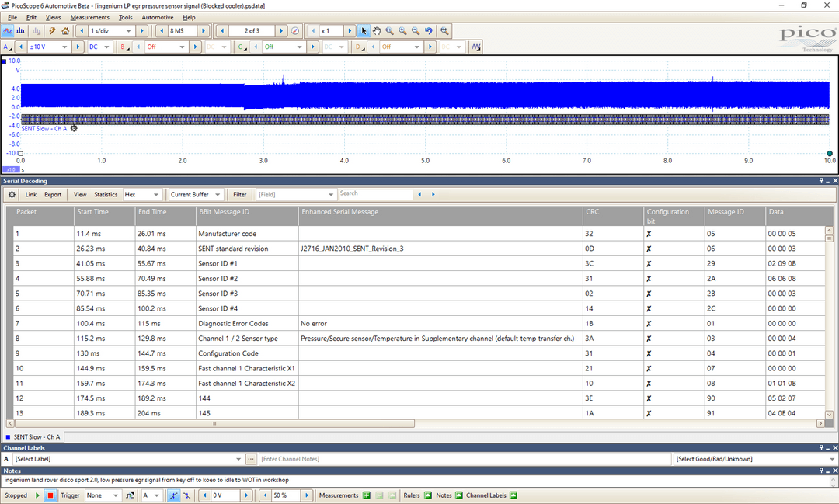Switch to scope mode icon
The image size is (839, 504).
point(8,31)
